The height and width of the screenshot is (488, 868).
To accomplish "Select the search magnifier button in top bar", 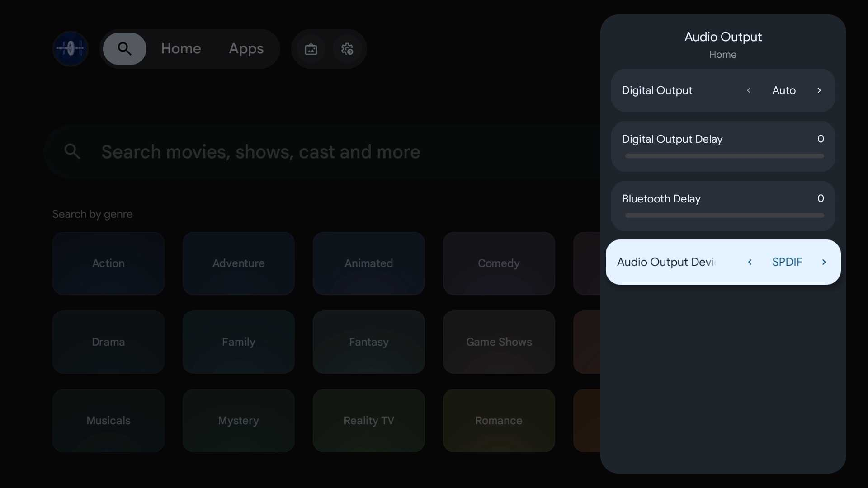I will [125, 48].
